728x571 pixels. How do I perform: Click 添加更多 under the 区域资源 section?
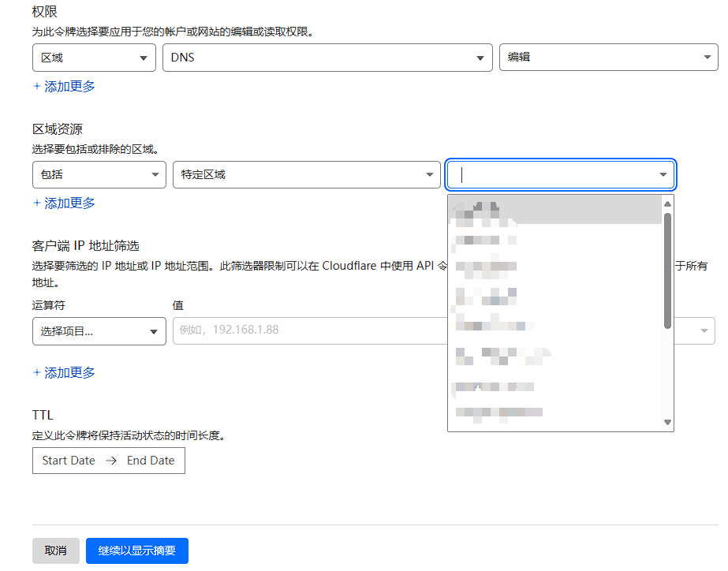[x=64, y=203]
